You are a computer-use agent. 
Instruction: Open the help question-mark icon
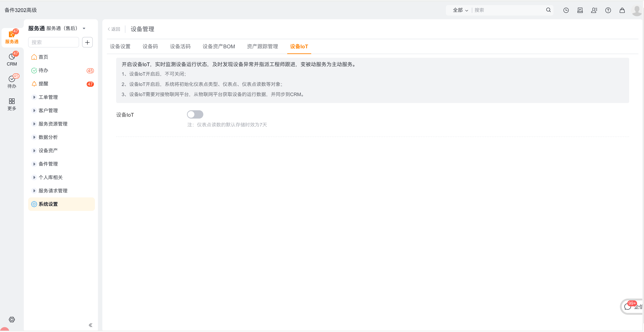(x=608, y=10)
